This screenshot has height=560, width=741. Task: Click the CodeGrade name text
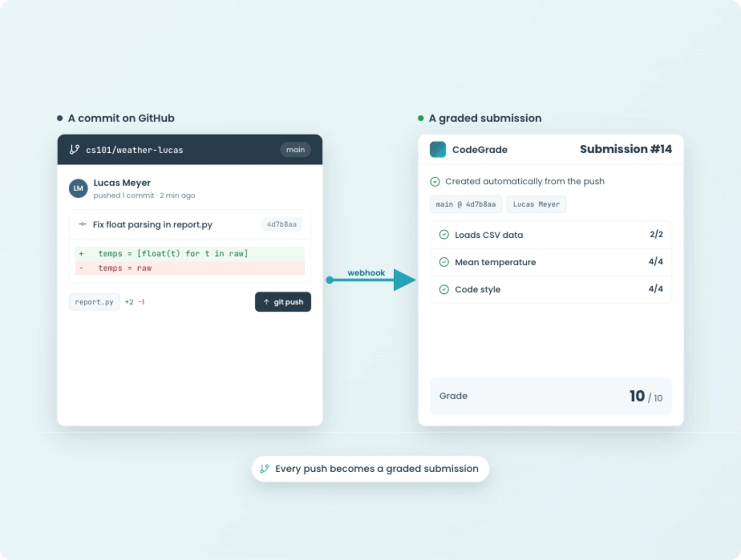click(x=480, y=149)
